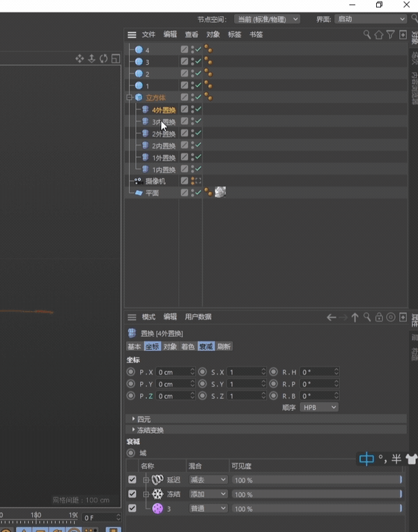Click the attribute manager target mode icon

pyautogui.click(x=391, y=318)
